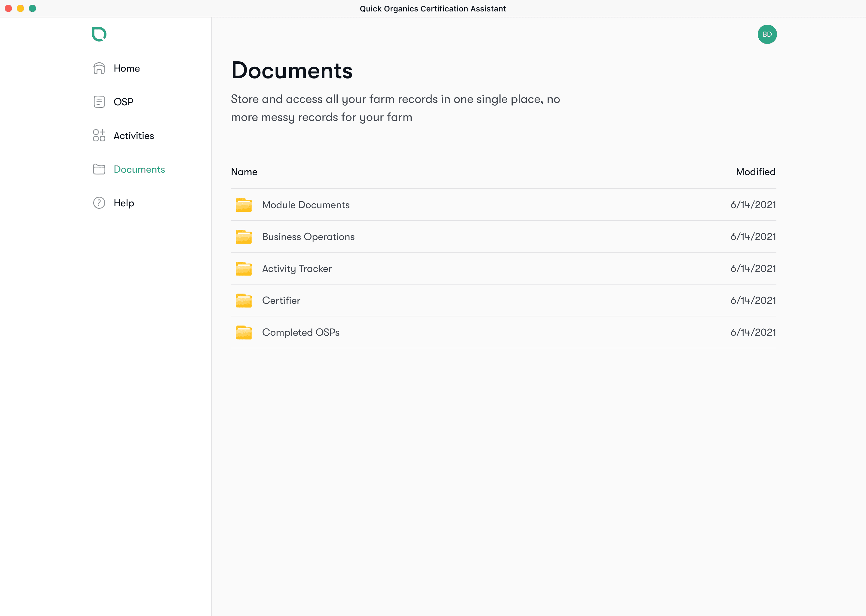866x616 pixels.
Task: Sort by the Modified column header
Action: 756,172
